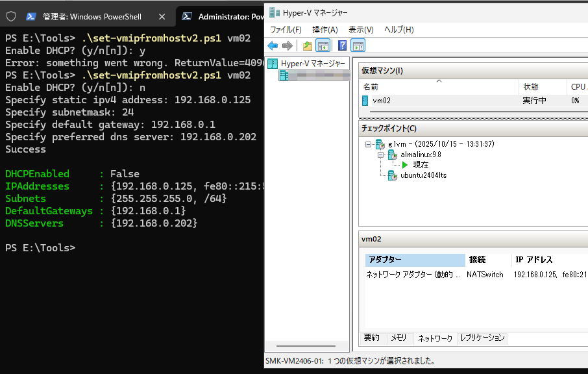The width and height of the screenshot is (588, 374).
Task: Collapse the almalinux9.8 checkpoint node
Action: (x=380, y=155)
